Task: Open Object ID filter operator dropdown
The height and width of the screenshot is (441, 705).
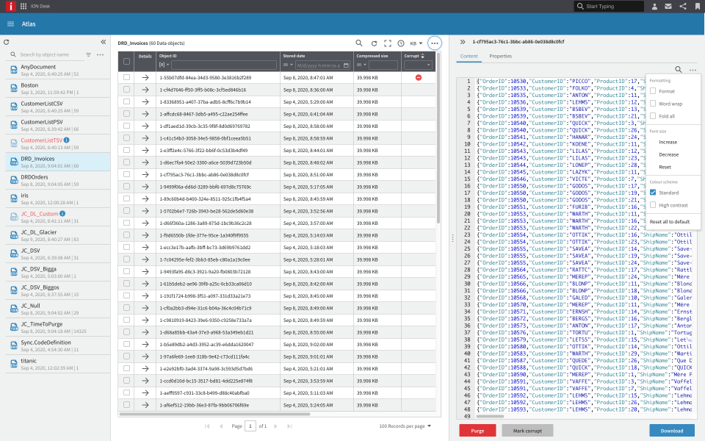Action: [x=164, y=65]
